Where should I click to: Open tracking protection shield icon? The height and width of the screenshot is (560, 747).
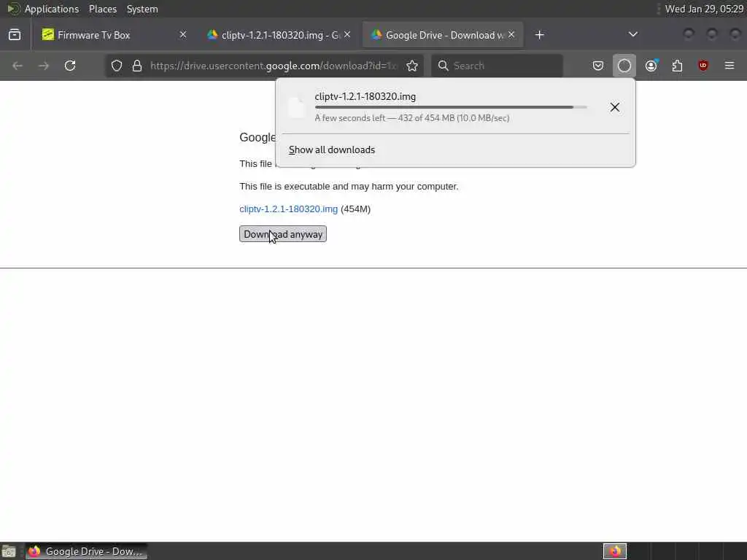[x=117, y=66]
